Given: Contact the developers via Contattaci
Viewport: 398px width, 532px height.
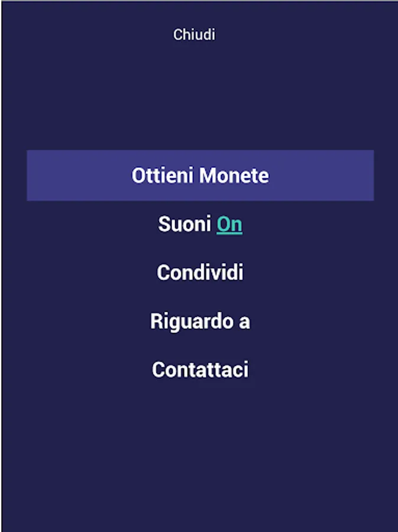Looking at the screenshot, I should tap(200, 370).
